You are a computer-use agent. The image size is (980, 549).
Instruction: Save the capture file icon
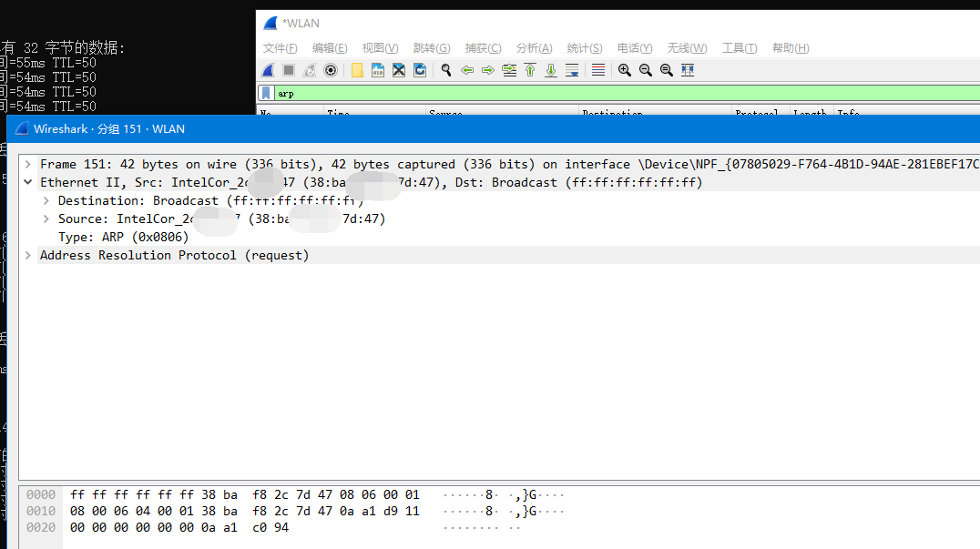[377, 70]
